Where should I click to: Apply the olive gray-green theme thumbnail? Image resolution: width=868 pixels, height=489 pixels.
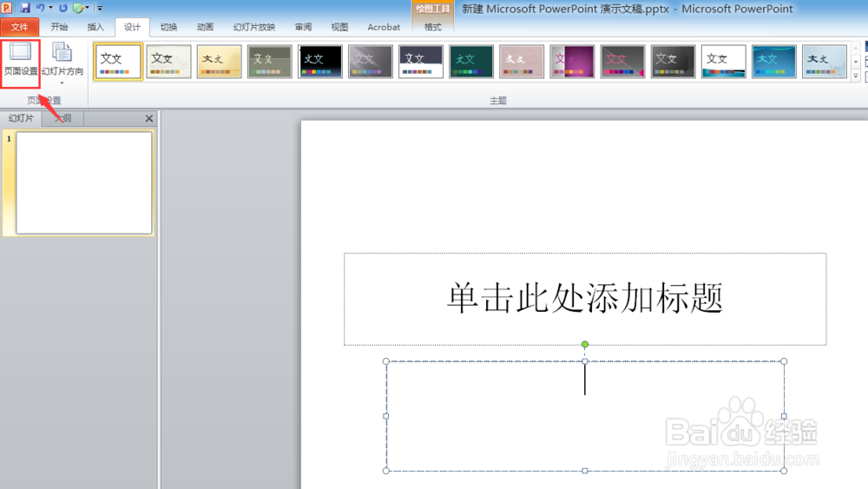(270, 62)
